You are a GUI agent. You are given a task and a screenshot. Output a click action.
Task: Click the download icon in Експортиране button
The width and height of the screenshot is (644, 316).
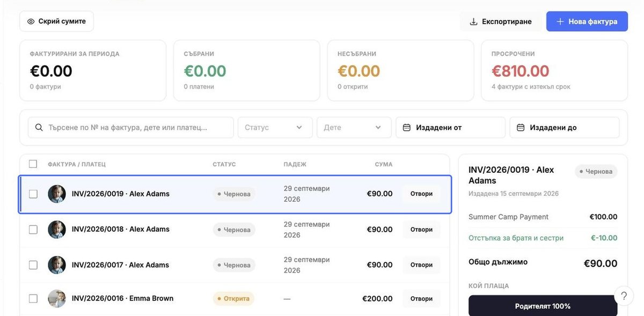473,21
